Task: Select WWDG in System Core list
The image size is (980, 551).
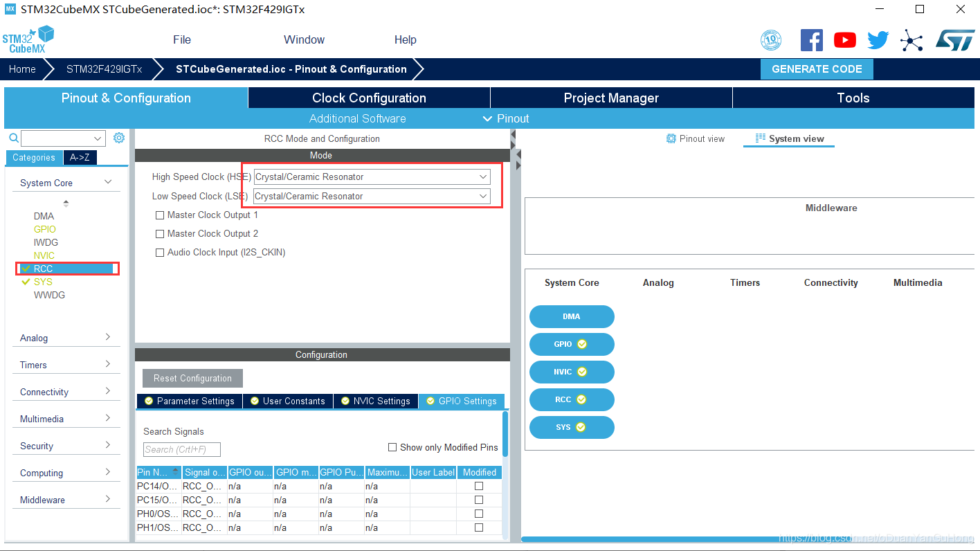Action: click(49, 295)
